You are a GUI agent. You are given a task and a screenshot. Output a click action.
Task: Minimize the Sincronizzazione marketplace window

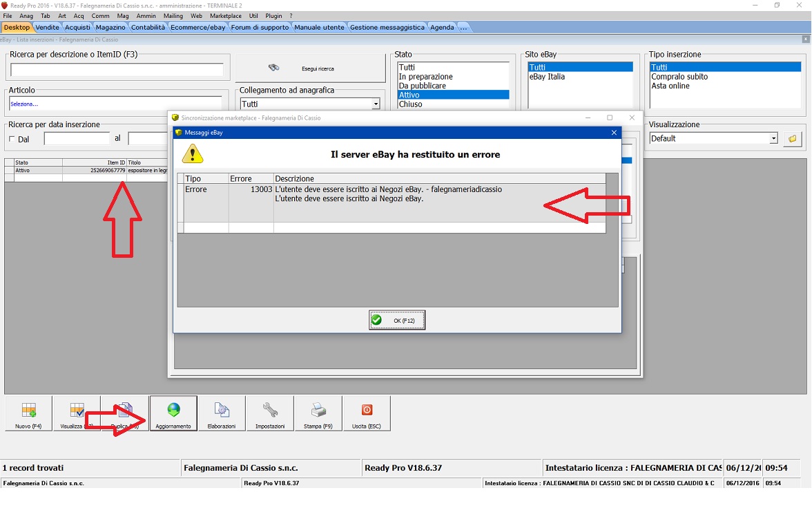pos(588,117)
